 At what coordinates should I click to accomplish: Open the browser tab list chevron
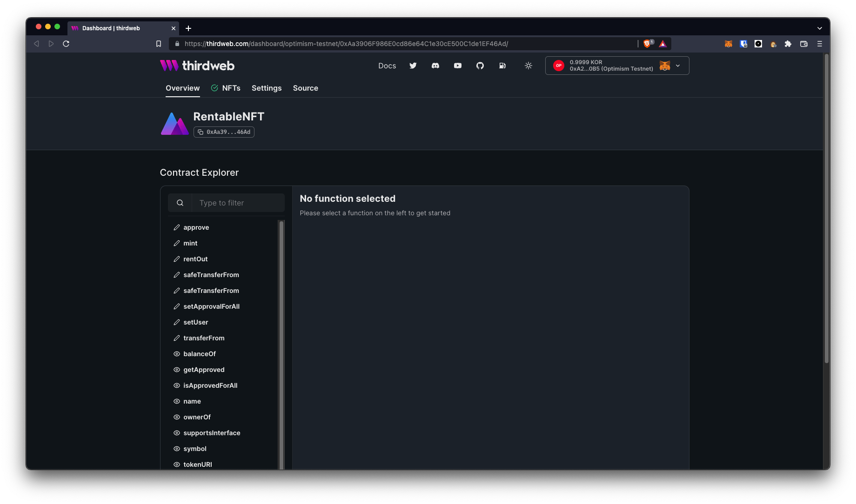tap(819, 28)
